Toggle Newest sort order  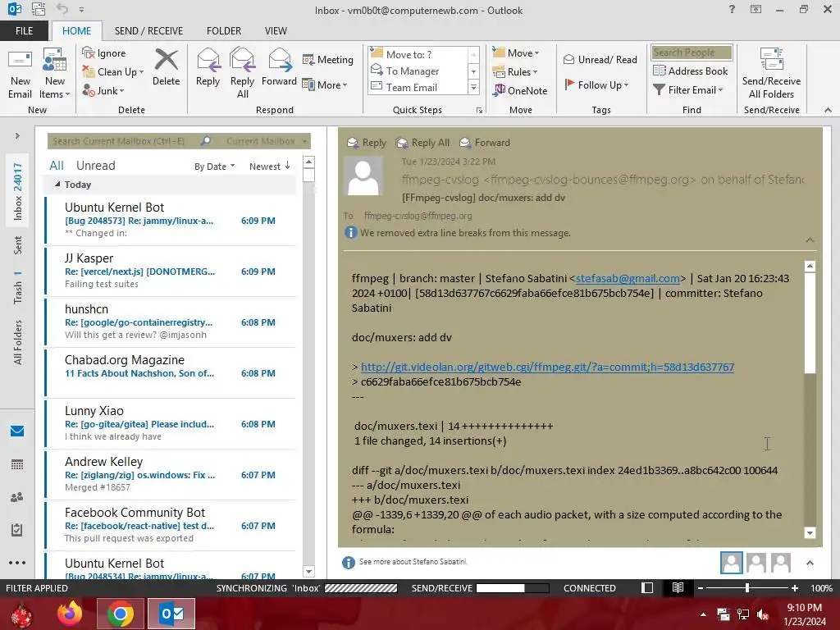point(269,167)
